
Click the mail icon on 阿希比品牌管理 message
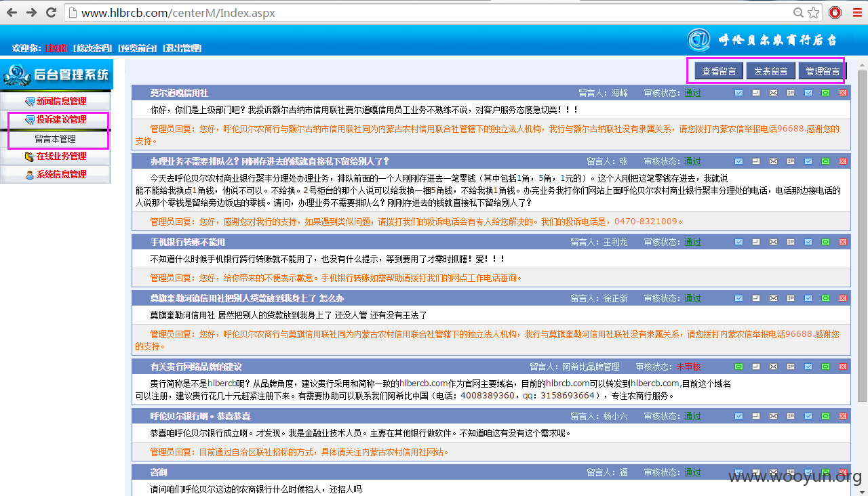point(773,367)
